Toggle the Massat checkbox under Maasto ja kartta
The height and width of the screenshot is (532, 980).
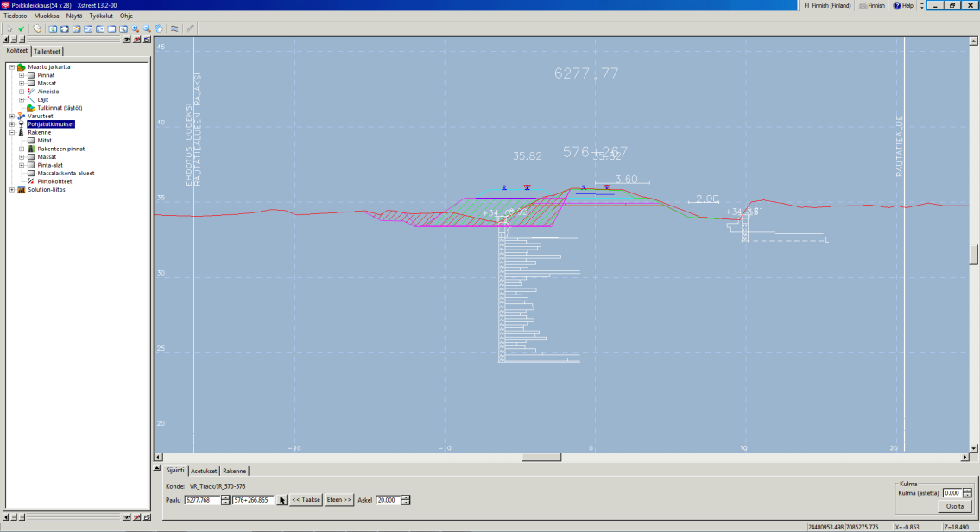click(x=31, y=83)
